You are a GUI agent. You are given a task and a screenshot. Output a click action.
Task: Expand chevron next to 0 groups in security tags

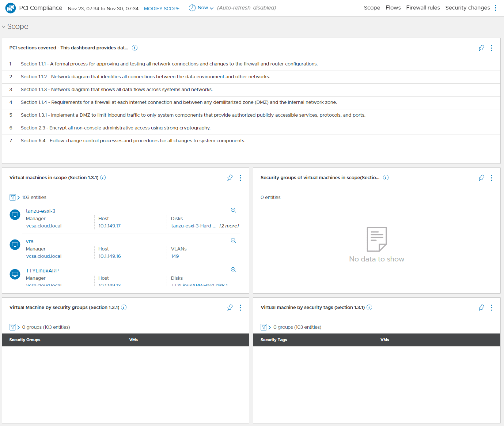coord(269,327)
